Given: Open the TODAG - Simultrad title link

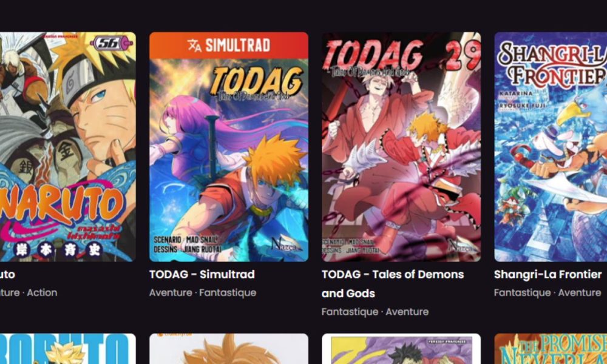Looking at the screenshot, I should 202,274.
